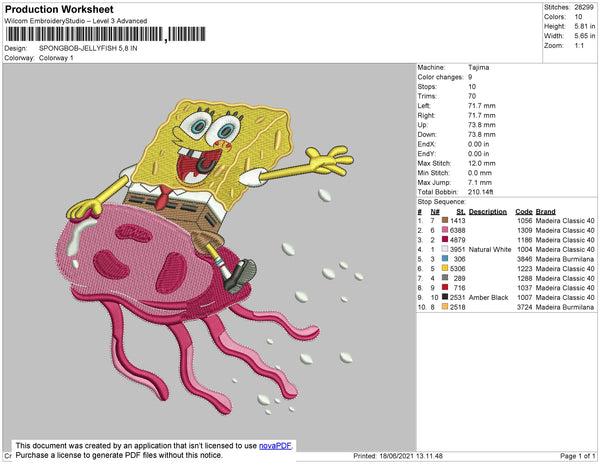Click the Min Stitch value '0.0 mm'
The width and height of the screenshot is (600, 464).
pyautogui.click(x=480, y=173)
